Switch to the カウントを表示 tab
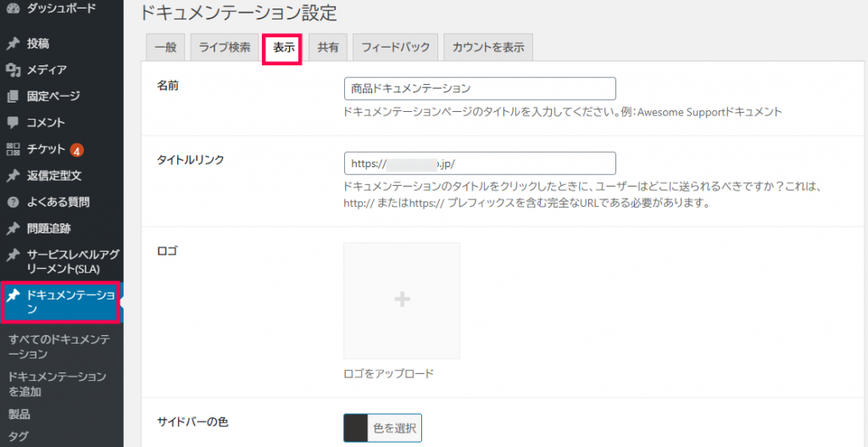Image resolution: width=868 pixels, height=447 pixels. 488,47
